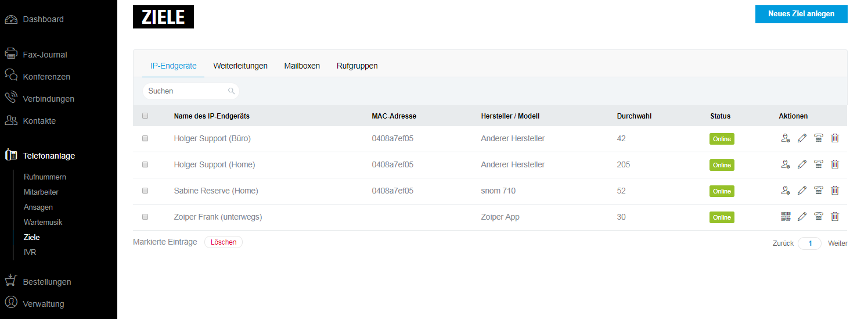Expand the Verwaltung sidebar menu
The height and width of the screenshot is (319, 868).
[x=43, y=303]
